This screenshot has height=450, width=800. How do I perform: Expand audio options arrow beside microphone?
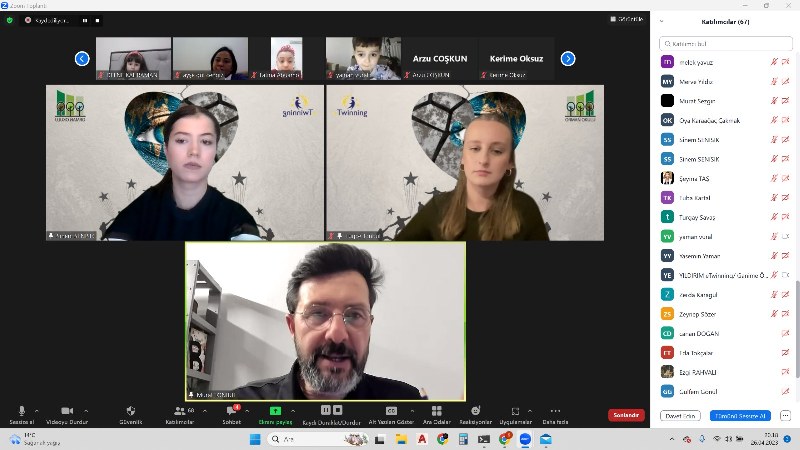coord(36,411)
